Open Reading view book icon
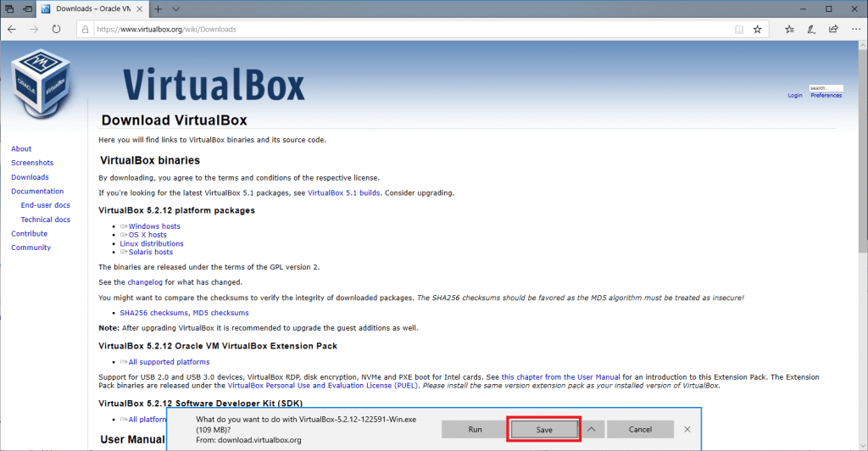This screenshot has width=868, height=451. [739, 29]
